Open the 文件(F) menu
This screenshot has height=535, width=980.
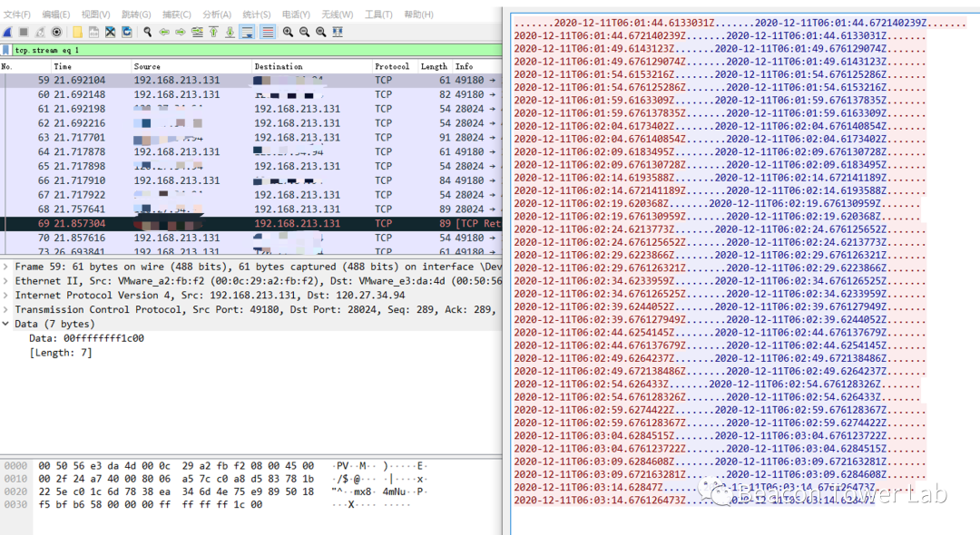(17, 14)
